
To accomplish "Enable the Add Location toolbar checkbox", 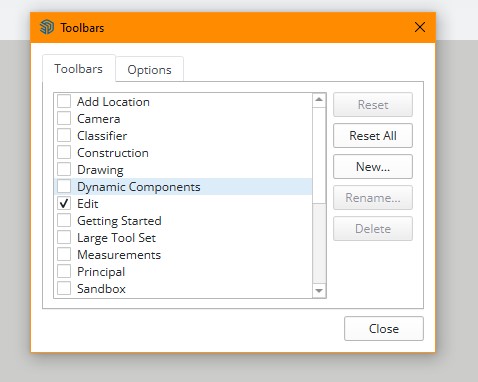I will click(x=64, y=101).
